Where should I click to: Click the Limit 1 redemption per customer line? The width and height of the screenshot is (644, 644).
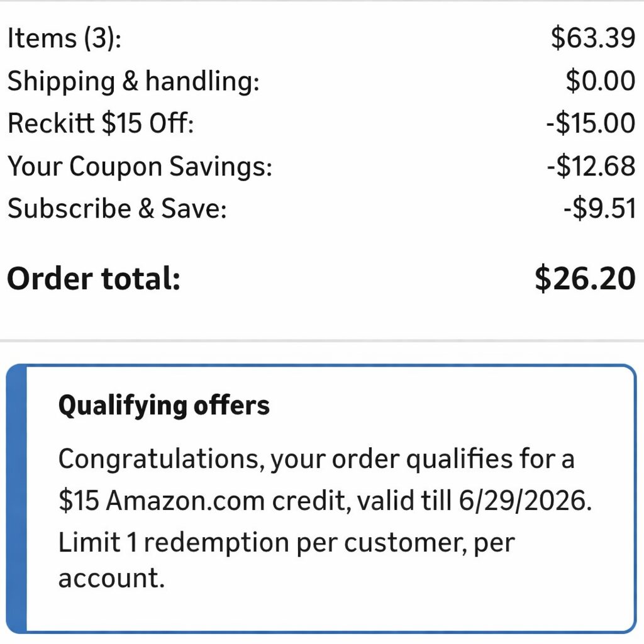pyautogui.click(x=286, y=543)
